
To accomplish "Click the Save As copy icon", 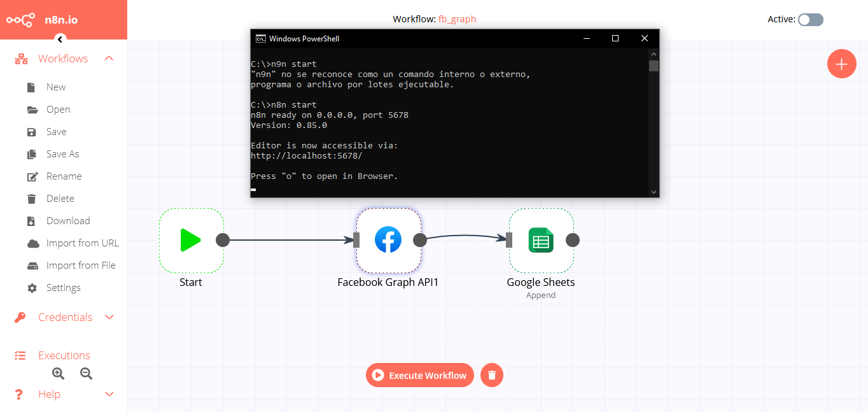I will [32, 154].
